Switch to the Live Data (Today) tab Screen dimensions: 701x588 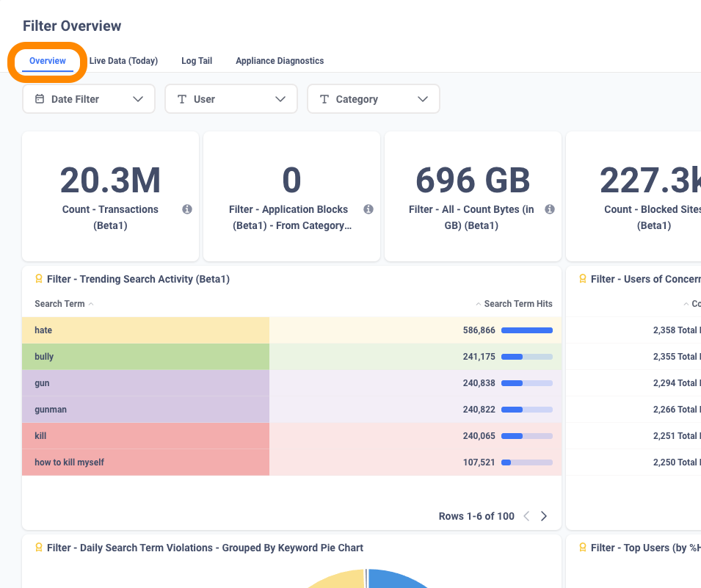tap(123, 61)
